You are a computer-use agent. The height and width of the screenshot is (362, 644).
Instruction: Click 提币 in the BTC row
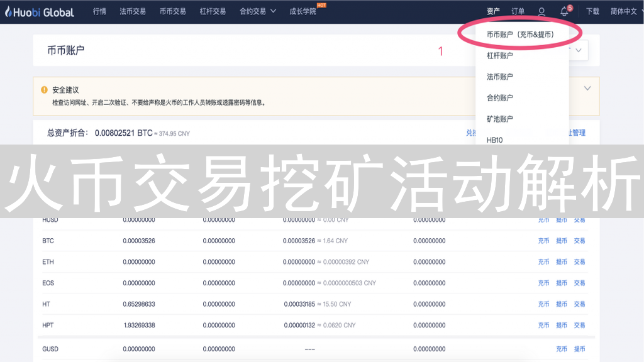562,241
